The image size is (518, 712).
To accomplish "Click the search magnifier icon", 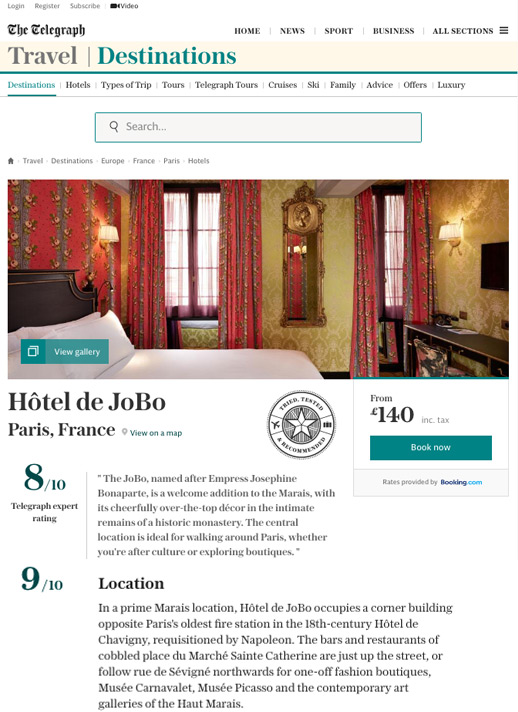I will coord(114,126).
